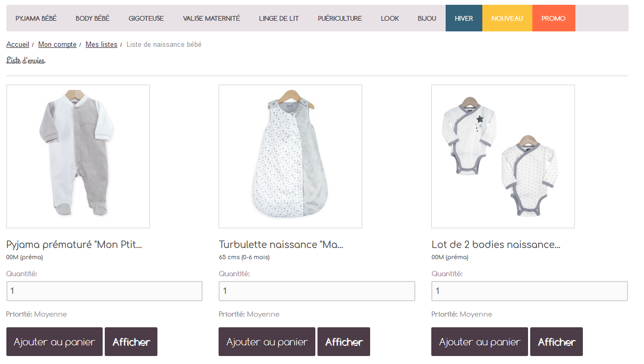Open the two bodies pack thumbnail
The image size is (644, 364).
(x=503, y=156)
